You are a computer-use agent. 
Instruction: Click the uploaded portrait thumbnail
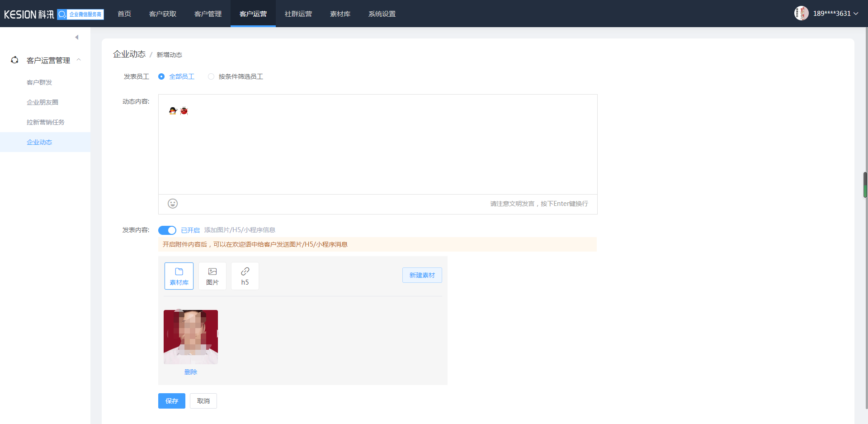point(190,337)
